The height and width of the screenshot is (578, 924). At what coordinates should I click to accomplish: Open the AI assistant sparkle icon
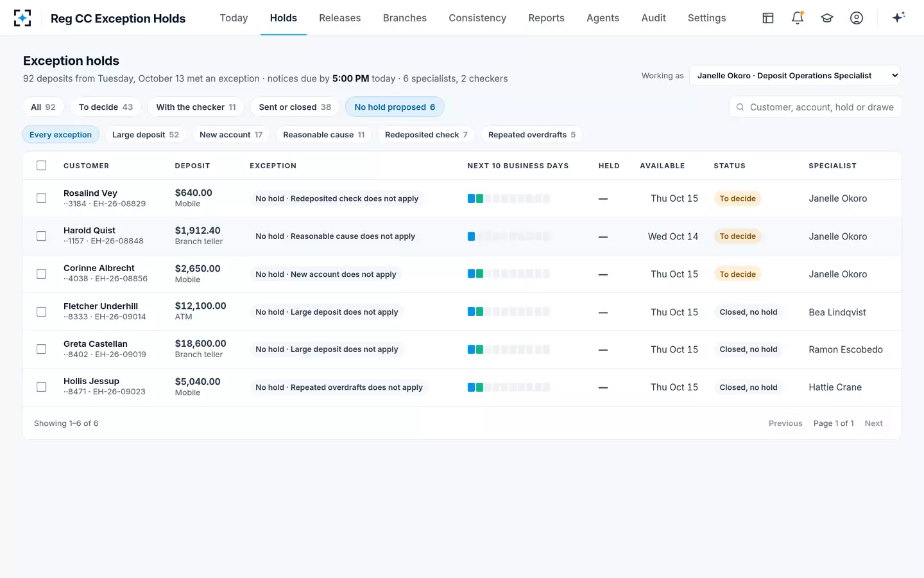point(898,17)
